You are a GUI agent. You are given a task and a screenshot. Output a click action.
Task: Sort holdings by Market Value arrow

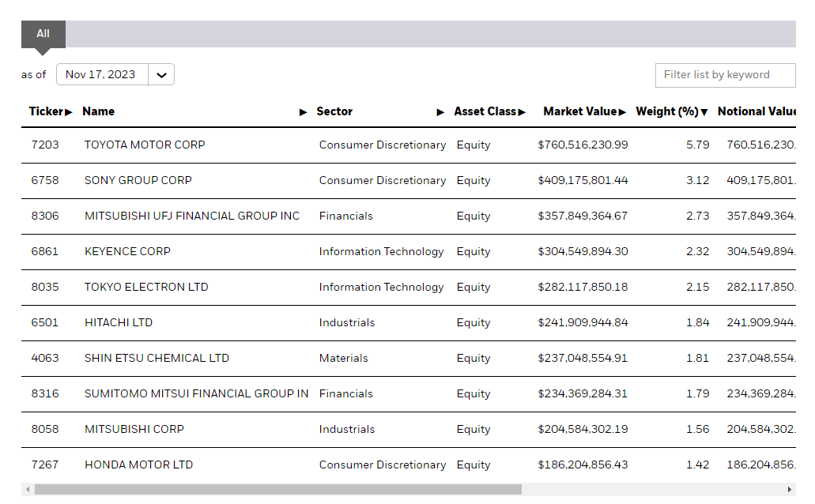point(622,112)
